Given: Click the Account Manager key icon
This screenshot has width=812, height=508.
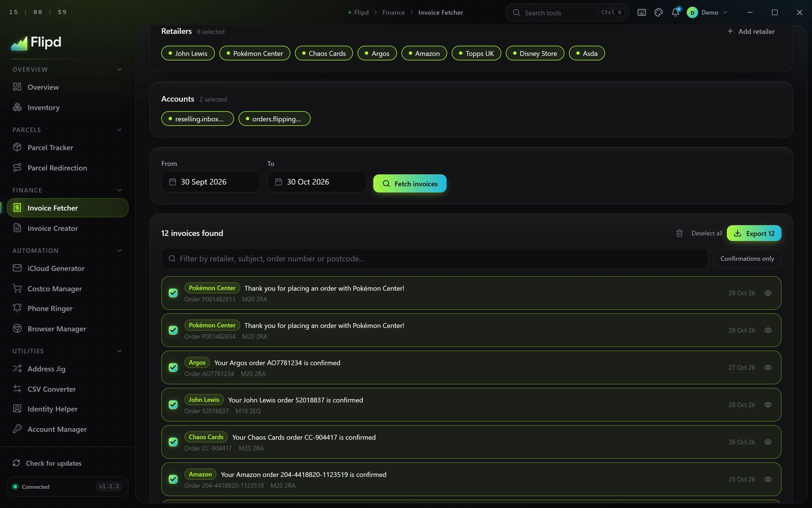Looking at the screenshot, I should coord(17,429).
